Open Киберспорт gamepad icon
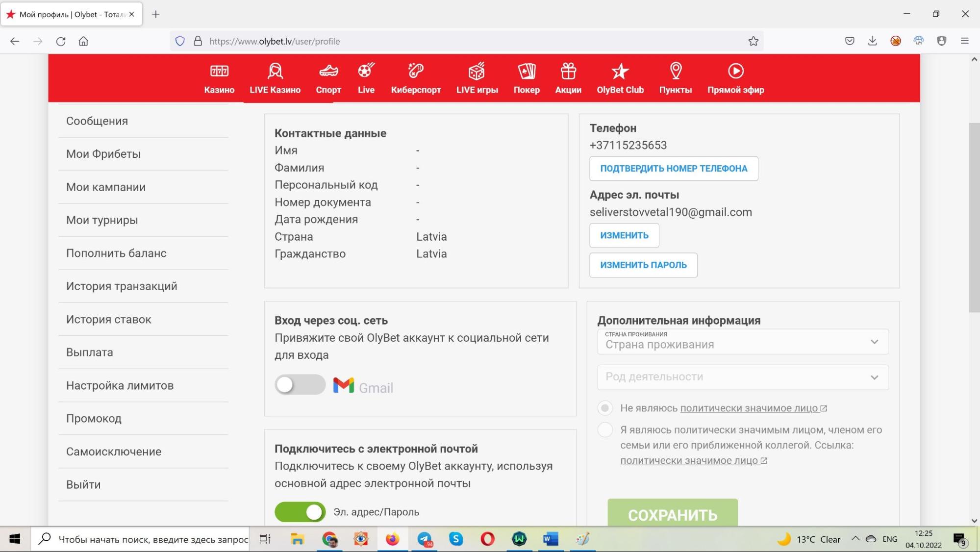980x552 pixels. [x=416, y=71]
